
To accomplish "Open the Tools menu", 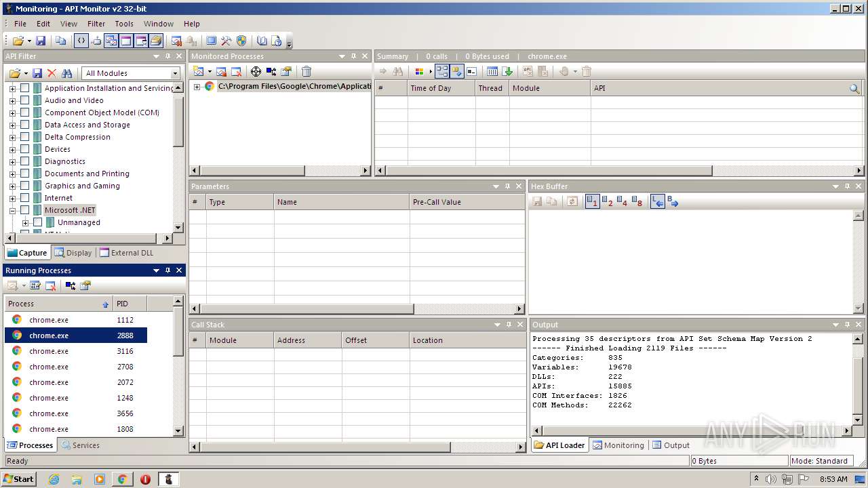I will pyautogui.click(x=124, y=24).
